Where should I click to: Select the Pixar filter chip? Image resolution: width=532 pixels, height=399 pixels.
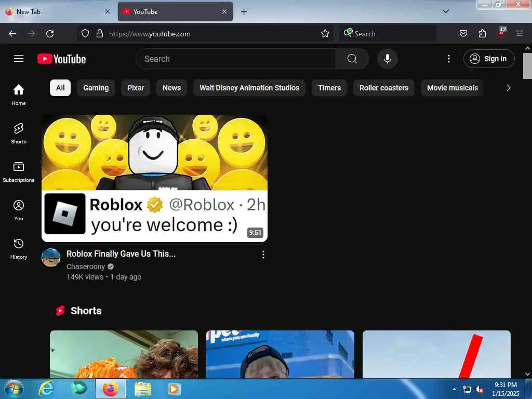[x=136, y=88]
